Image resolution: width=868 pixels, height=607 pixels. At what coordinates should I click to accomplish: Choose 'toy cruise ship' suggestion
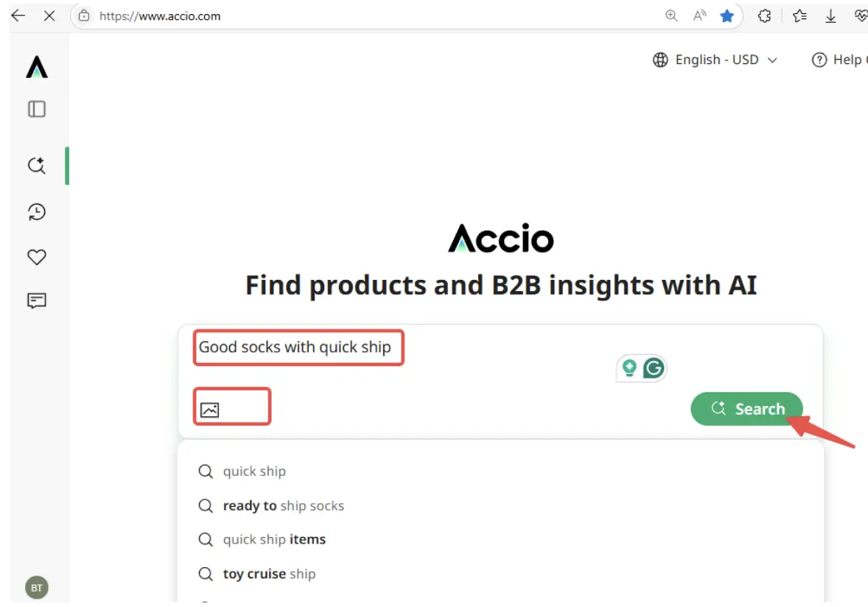pyautogui.click(x=269, y=574)
